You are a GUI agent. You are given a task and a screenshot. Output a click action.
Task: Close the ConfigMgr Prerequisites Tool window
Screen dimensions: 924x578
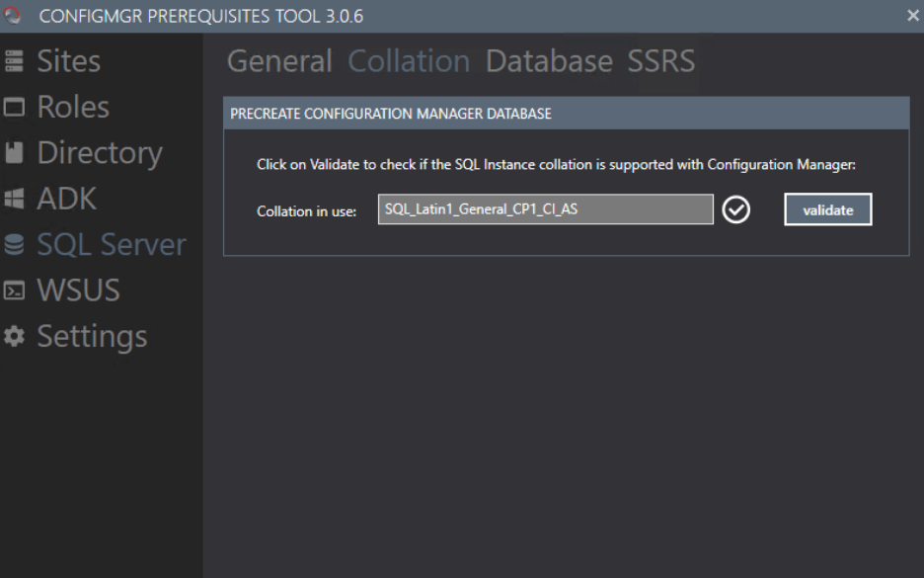(913, 15)
